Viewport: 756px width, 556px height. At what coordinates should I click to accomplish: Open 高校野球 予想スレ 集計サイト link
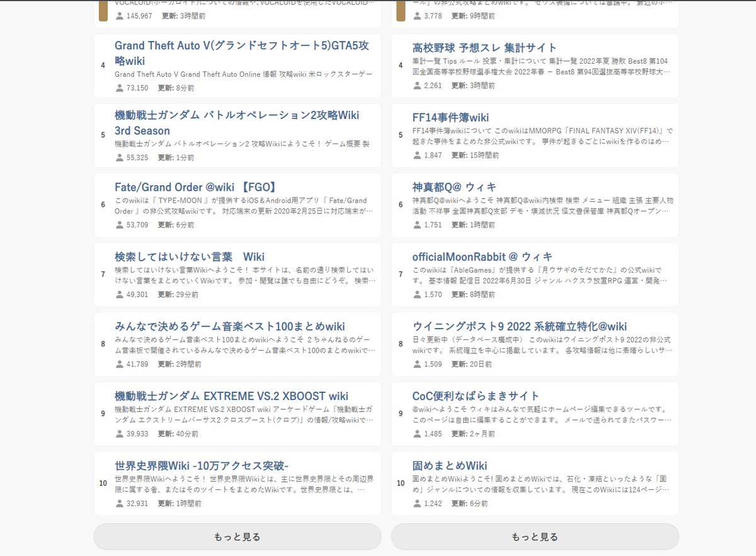click(484, 48)
